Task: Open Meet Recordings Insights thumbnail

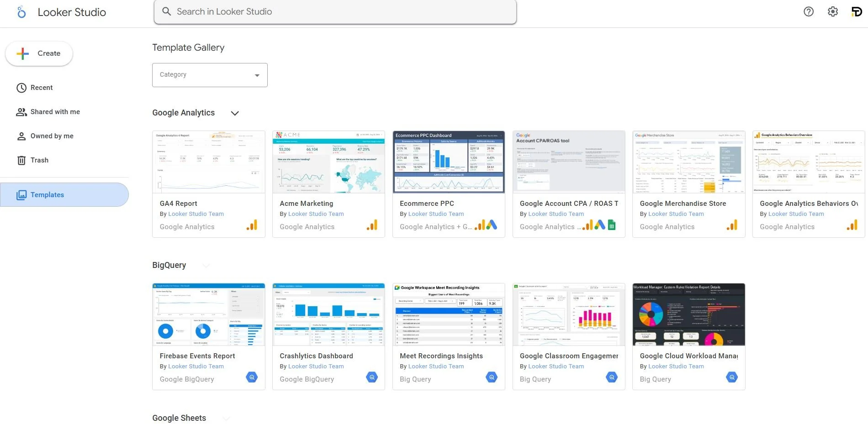Action: pos(449,314)
